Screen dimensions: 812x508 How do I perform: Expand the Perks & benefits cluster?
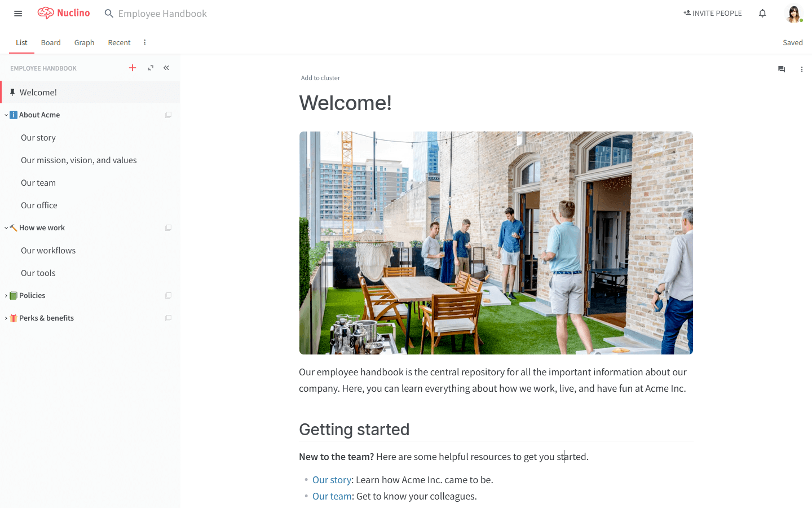(x=6, y=318)
